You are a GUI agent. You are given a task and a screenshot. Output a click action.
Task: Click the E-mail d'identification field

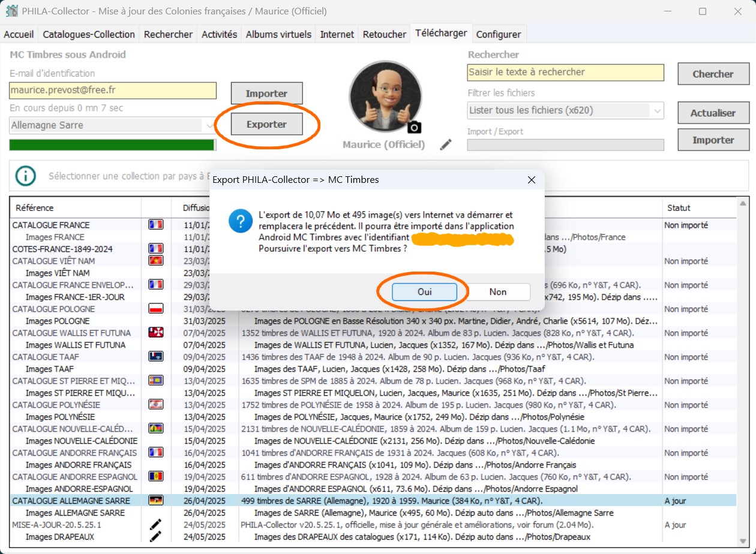[113, 90]
